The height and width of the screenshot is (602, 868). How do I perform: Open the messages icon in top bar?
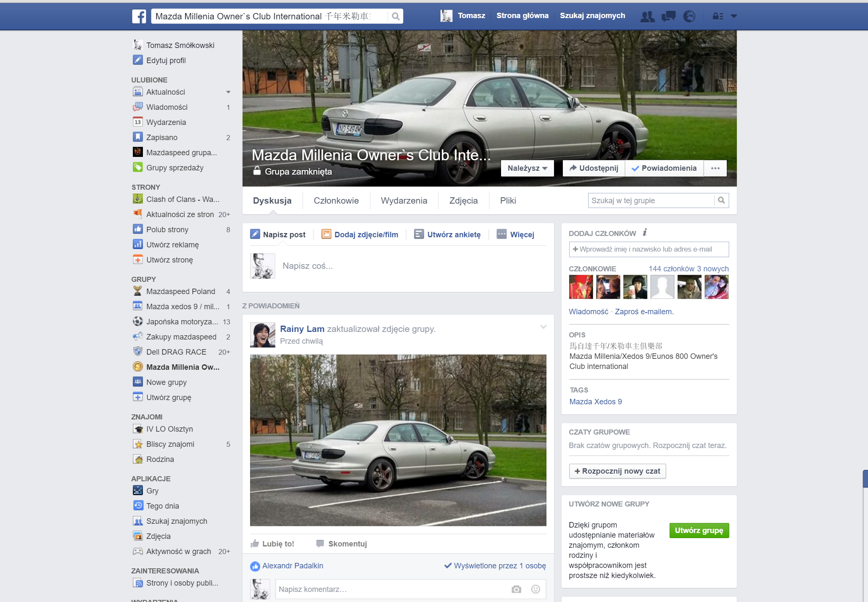(x=668, y=16)
